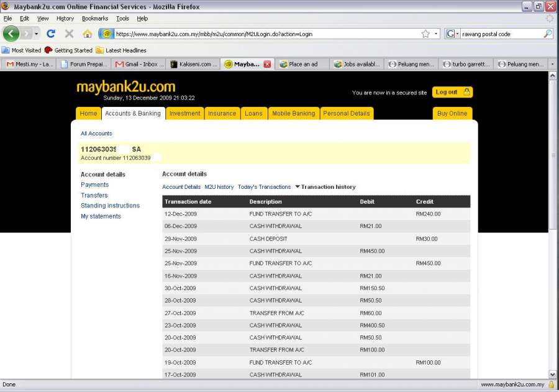Expand the list-all-tabs arrow
Viewport: 559px width, 392px height.
[x=552, y=64]
